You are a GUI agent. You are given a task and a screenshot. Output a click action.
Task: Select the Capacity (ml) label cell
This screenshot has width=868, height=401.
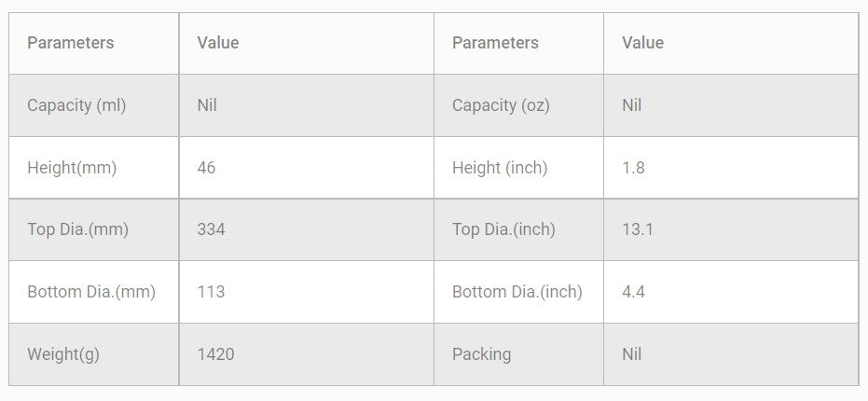coord(76,105)
